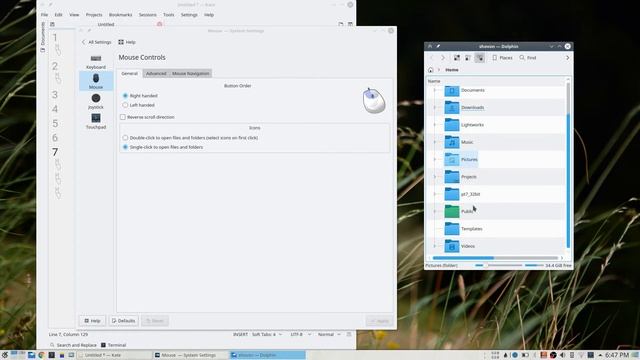
Task: Open the Videos folder icon in Dolphin
Action: [452, 246]
